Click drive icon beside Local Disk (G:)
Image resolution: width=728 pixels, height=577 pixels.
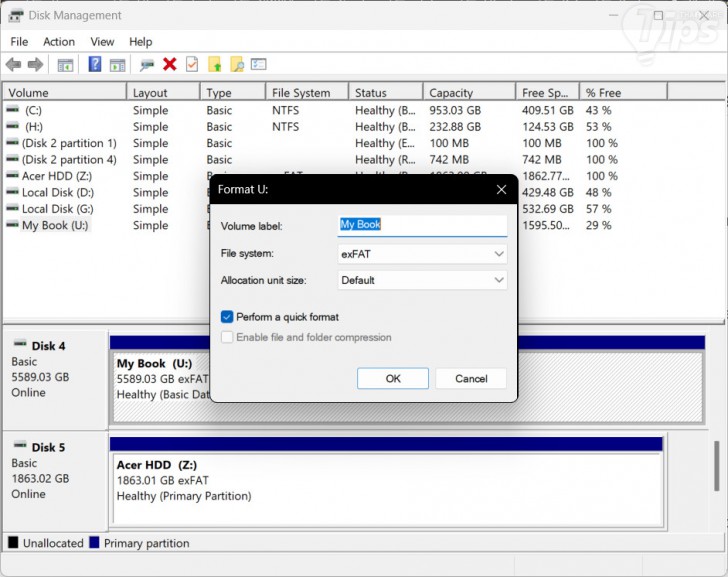pos(13,208)
